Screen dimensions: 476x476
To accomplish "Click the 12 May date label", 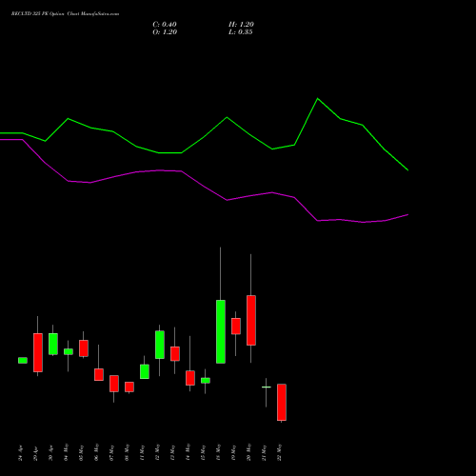I will (x=157, y=452).
